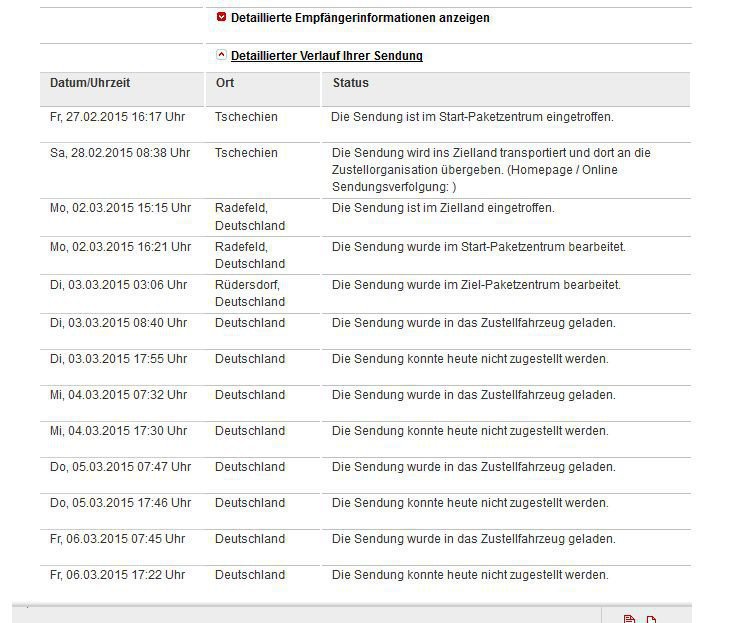Select status 'im Ziel-Paketzentrum bearbeitet'
This screenshot has width=747, height=623.
[x=476, y=285]
